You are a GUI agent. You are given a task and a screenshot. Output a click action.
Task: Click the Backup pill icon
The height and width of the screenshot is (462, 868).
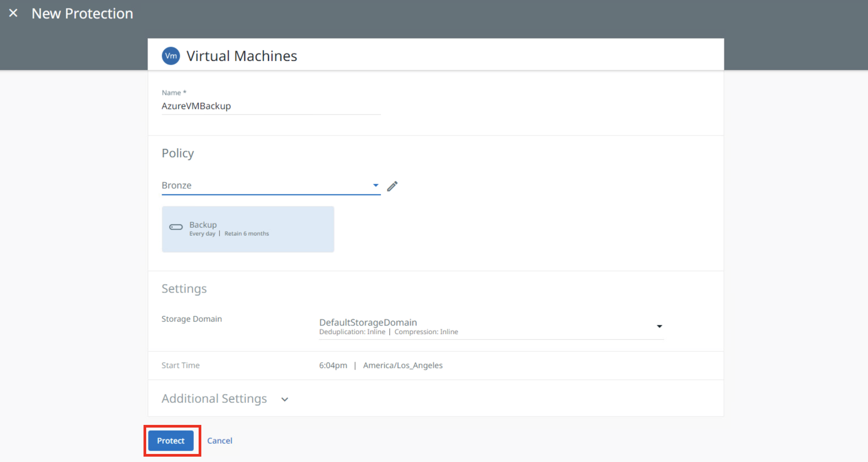tap(176, 227)
